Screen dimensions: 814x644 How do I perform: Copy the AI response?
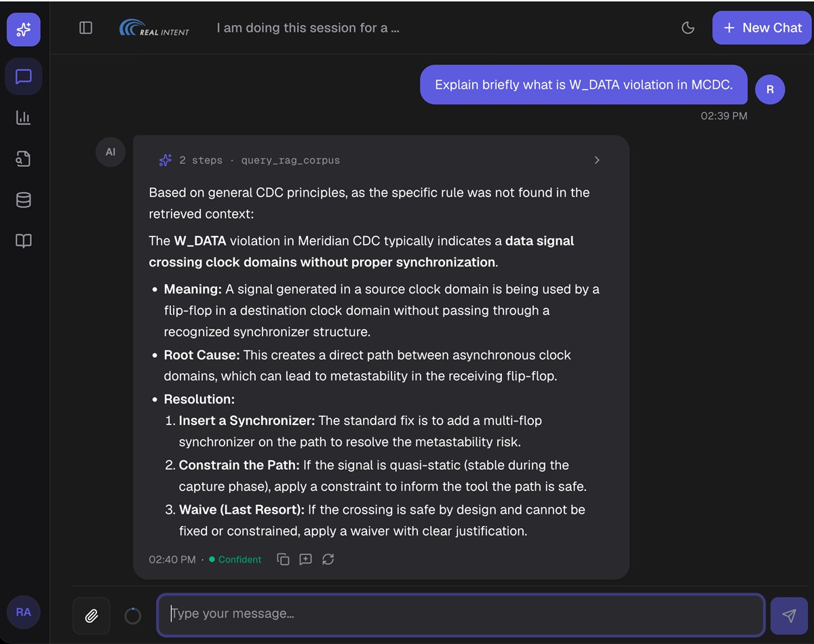[283, 559]
